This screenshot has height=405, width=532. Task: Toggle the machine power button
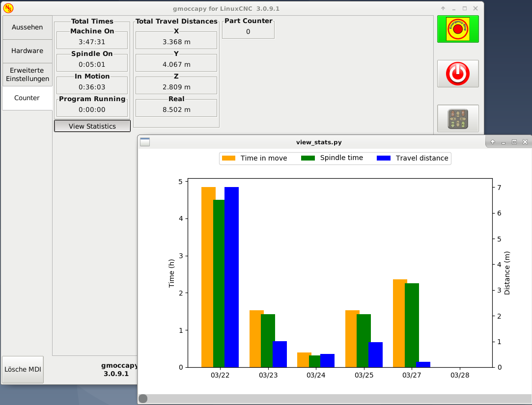[x=458, y=74]
